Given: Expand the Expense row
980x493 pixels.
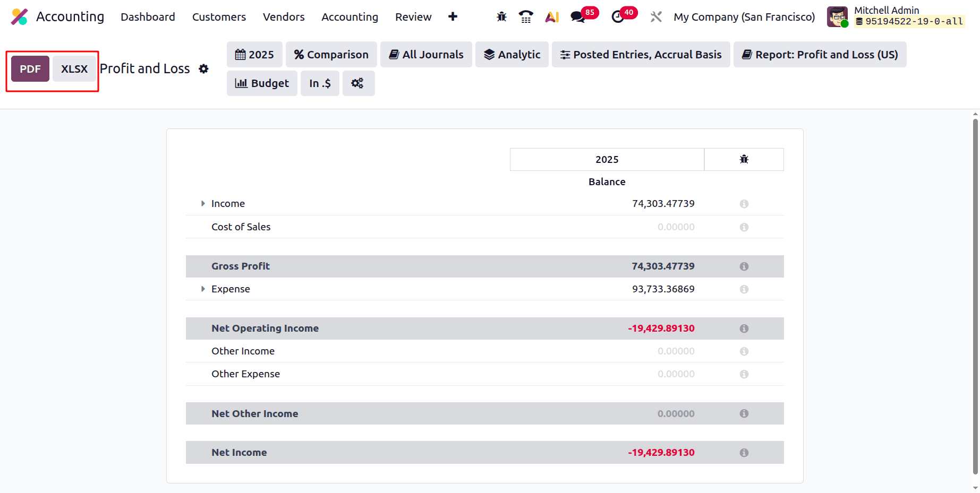Looking at the screenshot, I should point(202,289).
